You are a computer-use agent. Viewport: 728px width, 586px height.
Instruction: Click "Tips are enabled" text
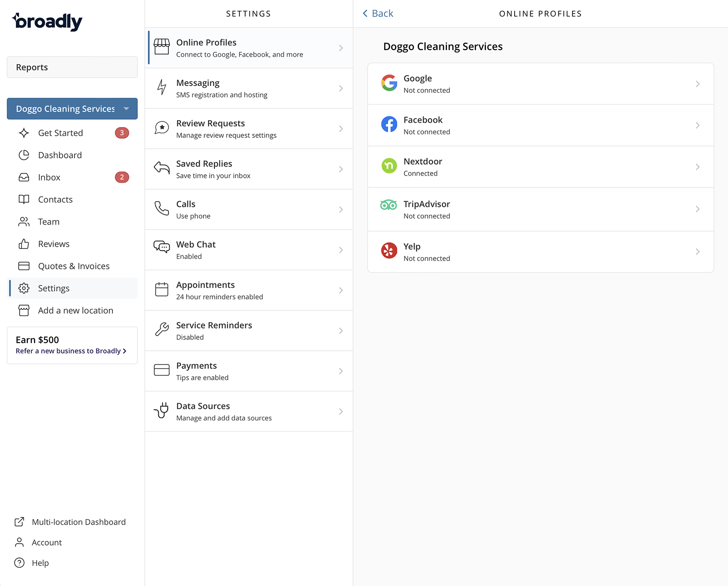(x=202, y=378)
